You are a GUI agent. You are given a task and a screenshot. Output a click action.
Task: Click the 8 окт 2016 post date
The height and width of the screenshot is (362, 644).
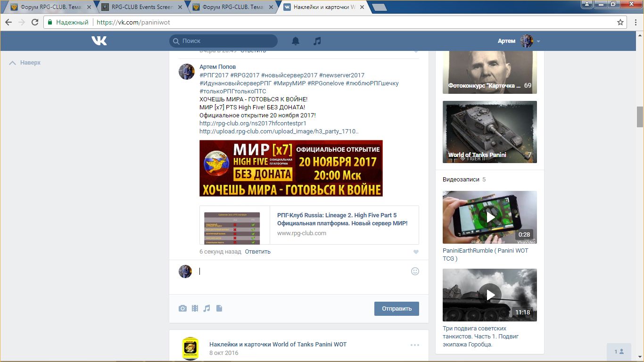click(224, 353)
